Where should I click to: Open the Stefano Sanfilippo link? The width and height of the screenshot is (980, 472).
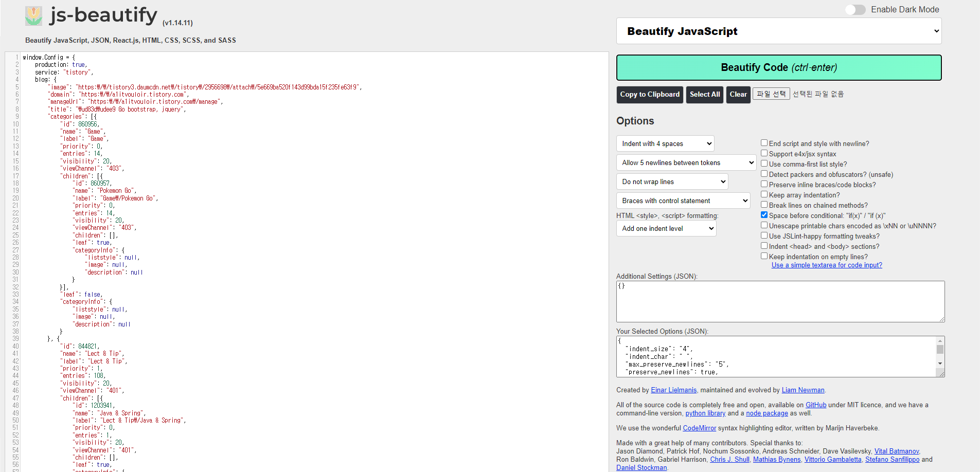(x=893, y=460)
